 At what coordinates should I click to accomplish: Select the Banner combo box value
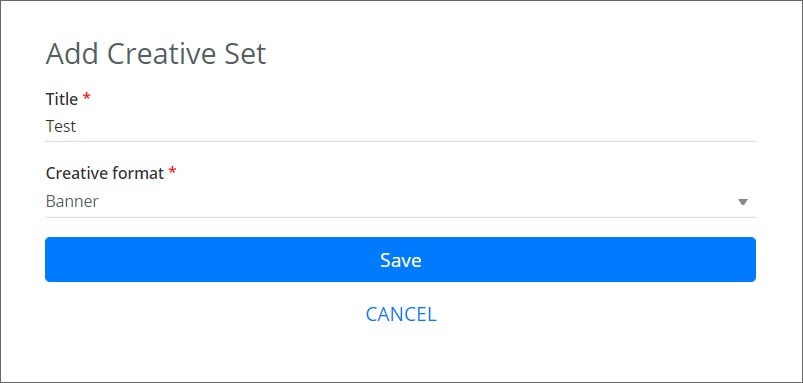pos(400,202)
